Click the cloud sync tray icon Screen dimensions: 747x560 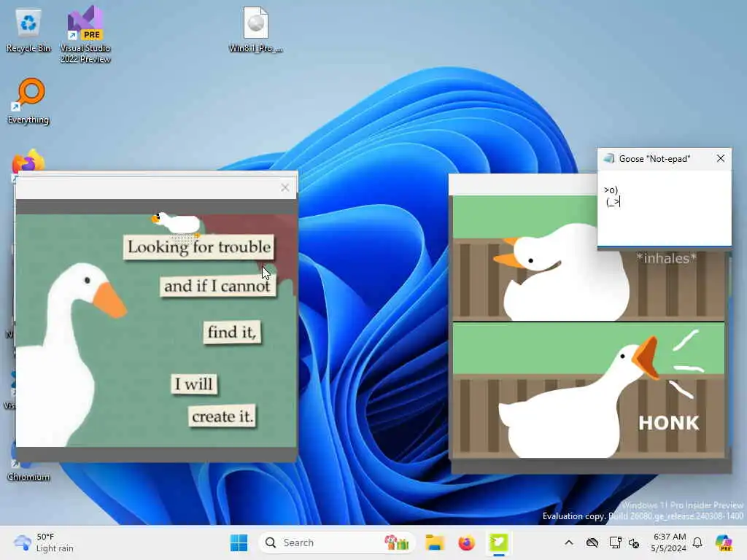click(592, 542)
